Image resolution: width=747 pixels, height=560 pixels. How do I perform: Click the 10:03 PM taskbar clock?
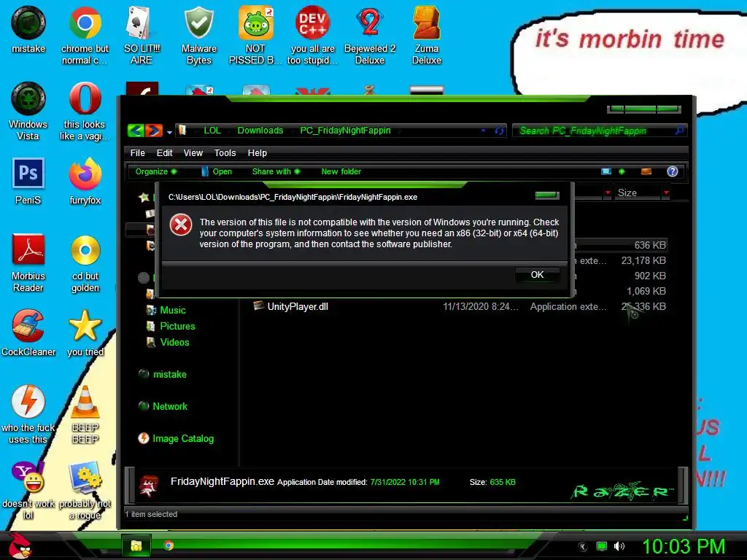[x=684, y=546]
